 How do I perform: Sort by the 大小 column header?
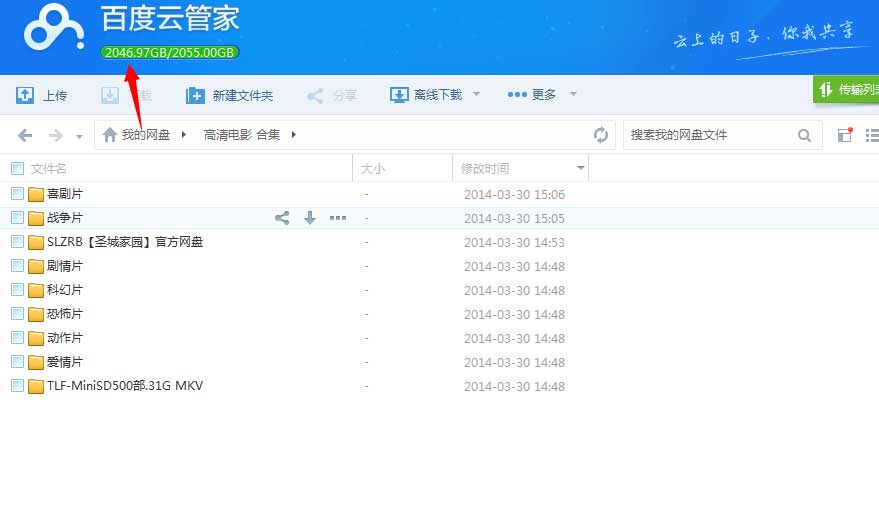coord(373,168)
